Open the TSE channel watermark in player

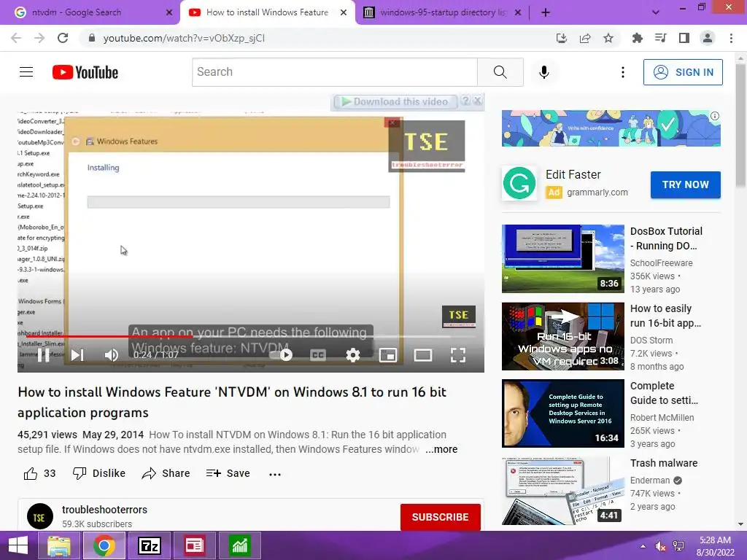coord(459,316)
